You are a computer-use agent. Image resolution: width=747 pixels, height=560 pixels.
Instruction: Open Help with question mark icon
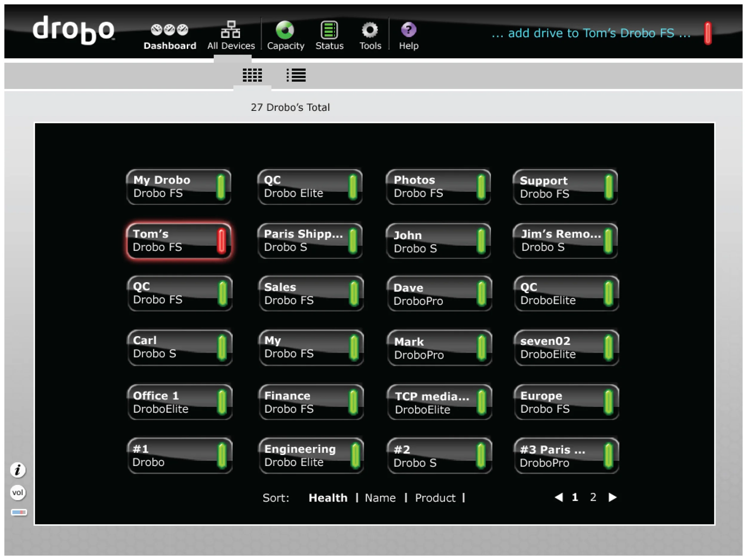(x=409, y=36)
